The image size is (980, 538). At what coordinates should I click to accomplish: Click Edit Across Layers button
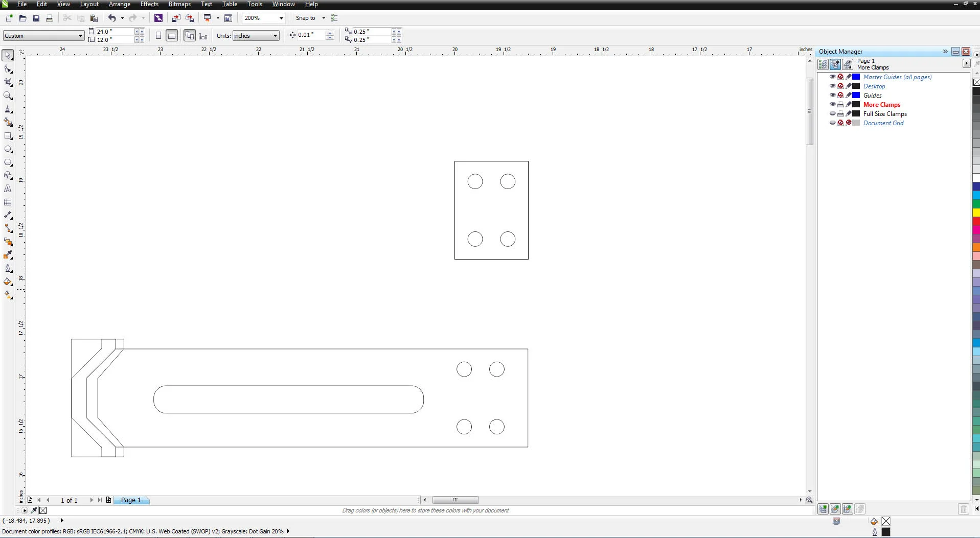[x=835, y=64]
